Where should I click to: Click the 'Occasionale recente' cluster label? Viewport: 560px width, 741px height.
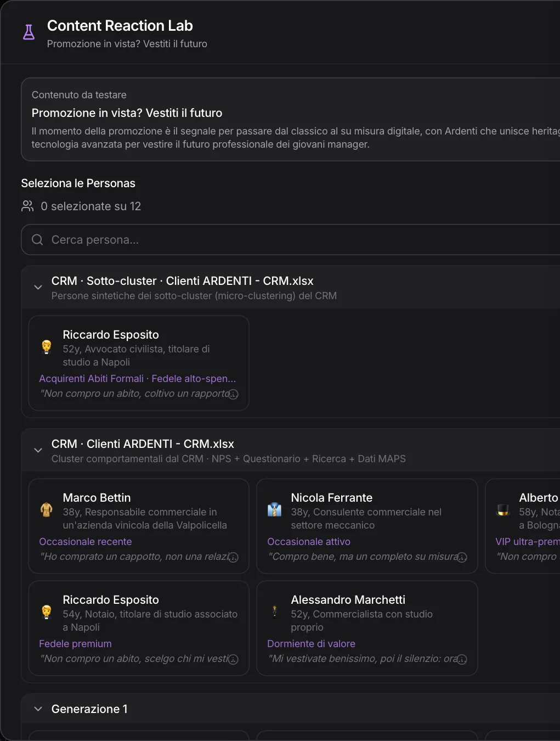(x=86, y=541)
